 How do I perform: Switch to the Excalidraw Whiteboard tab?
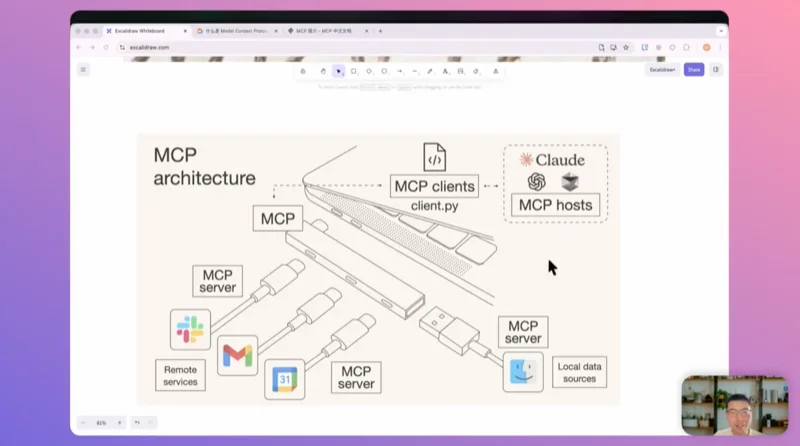pyautogui.click(x=140, y=31)
